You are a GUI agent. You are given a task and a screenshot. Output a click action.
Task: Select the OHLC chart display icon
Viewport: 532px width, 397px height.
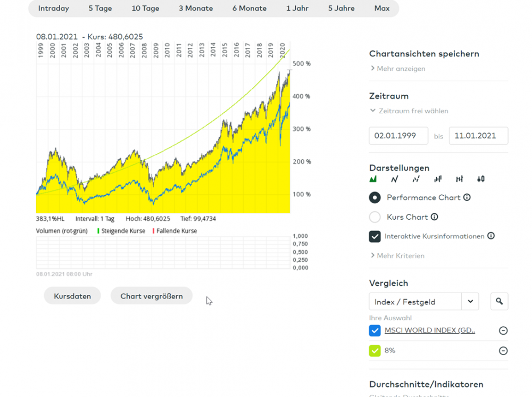pos(460,179)
